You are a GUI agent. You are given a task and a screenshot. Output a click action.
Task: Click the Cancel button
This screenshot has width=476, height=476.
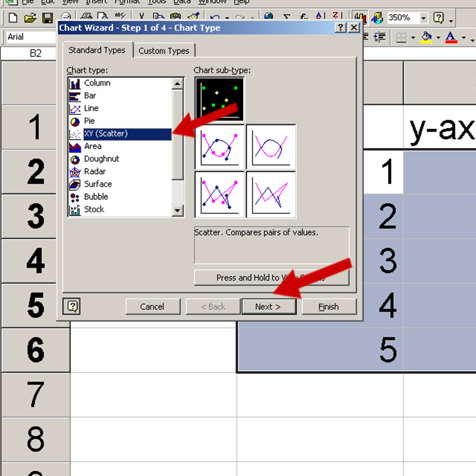point(152,307)
